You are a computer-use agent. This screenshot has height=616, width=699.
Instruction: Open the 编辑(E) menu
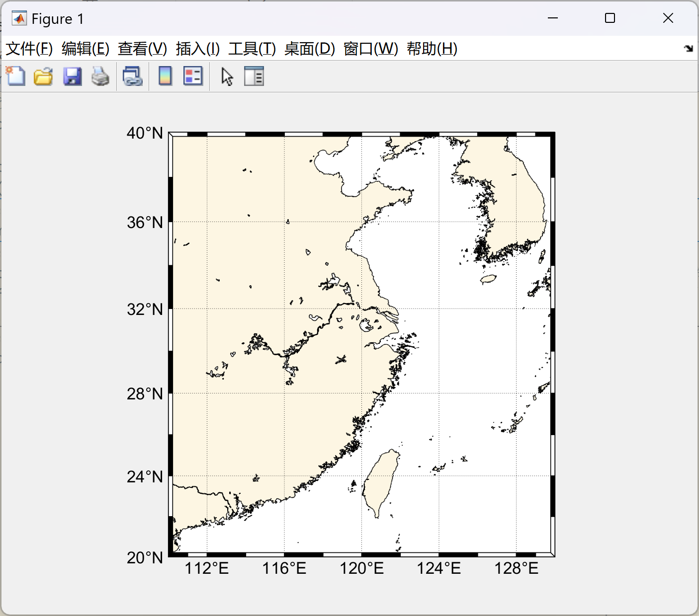coord(85,49)
